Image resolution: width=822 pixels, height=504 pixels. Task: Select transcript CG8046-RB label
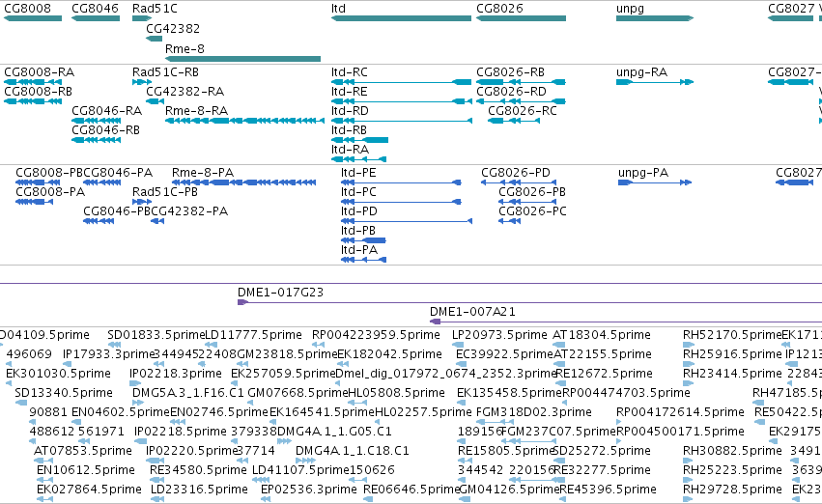tap(105, 130)
